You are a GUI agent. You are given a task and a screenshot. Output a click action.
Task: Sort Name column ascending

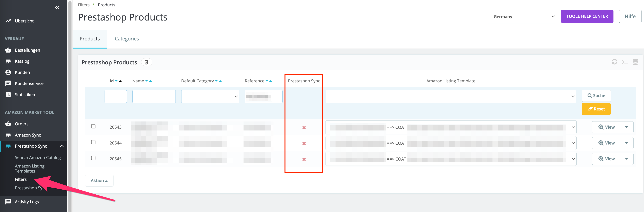[x=151, y=81]
